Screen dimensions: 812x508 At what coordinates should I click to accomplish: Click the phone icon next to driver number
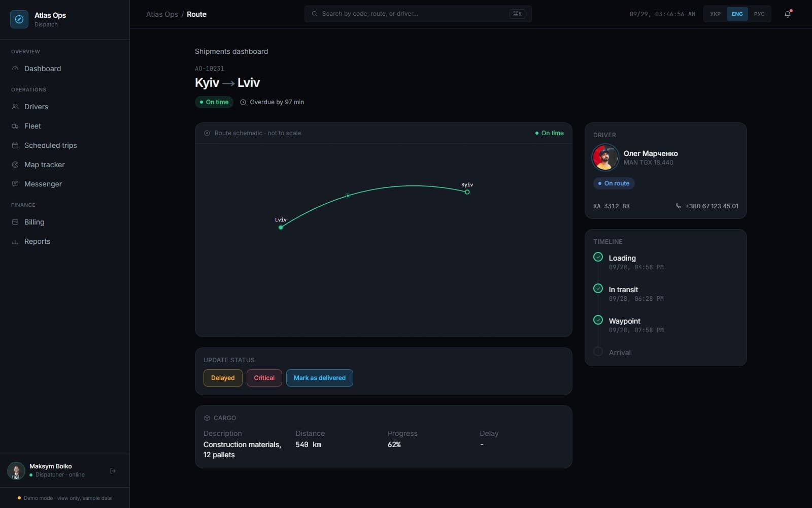point(678,206)
